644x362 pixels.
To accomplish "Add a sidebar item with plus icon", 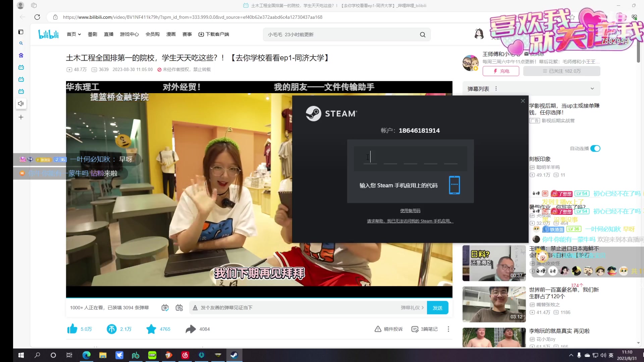I will pyautogui.click(x=21, y=117).
